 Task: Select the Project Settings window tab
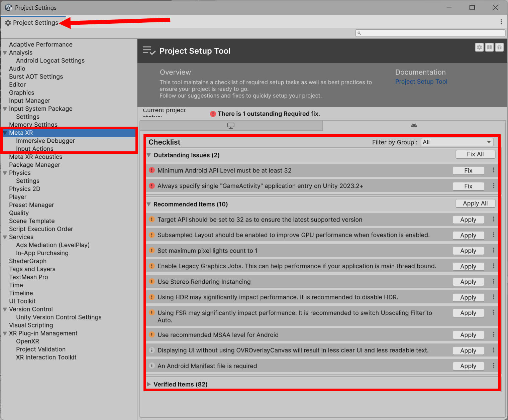point(32,23)
